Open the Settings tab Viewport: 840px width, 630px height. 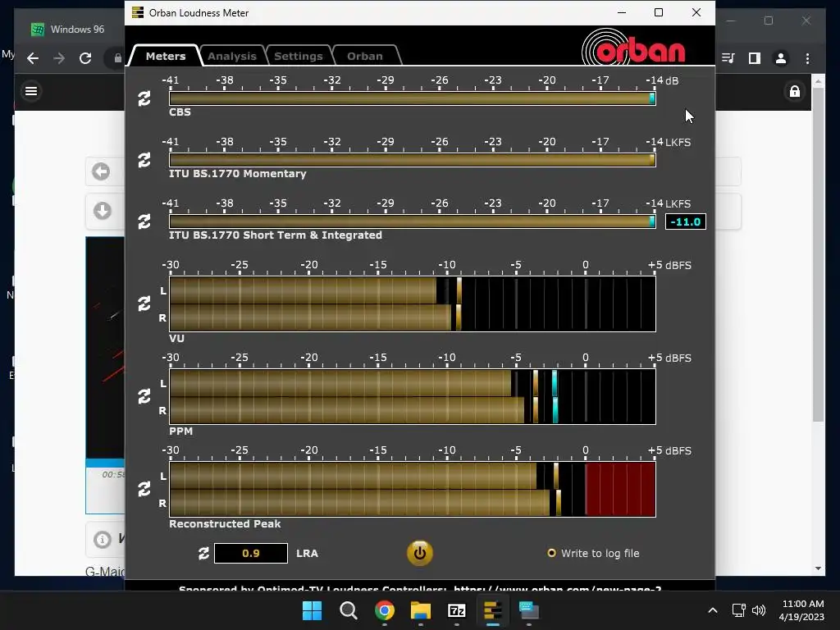click(x=299, y=56)
